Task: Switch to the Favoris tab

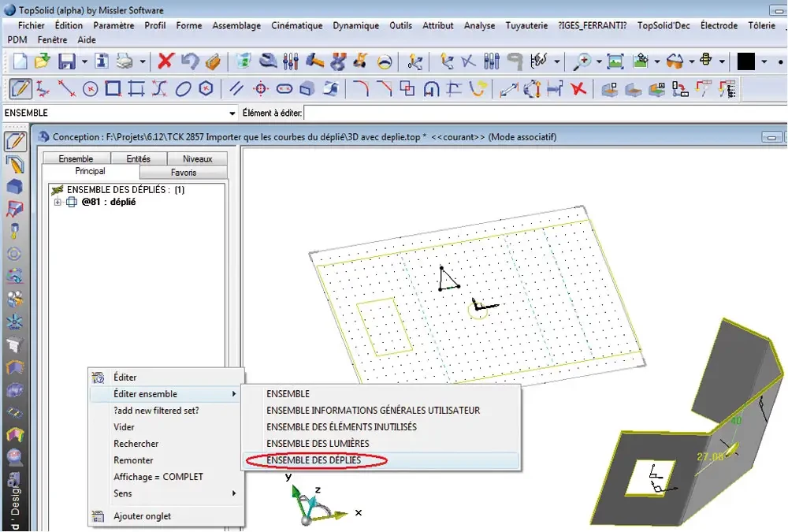Action: 184,173
